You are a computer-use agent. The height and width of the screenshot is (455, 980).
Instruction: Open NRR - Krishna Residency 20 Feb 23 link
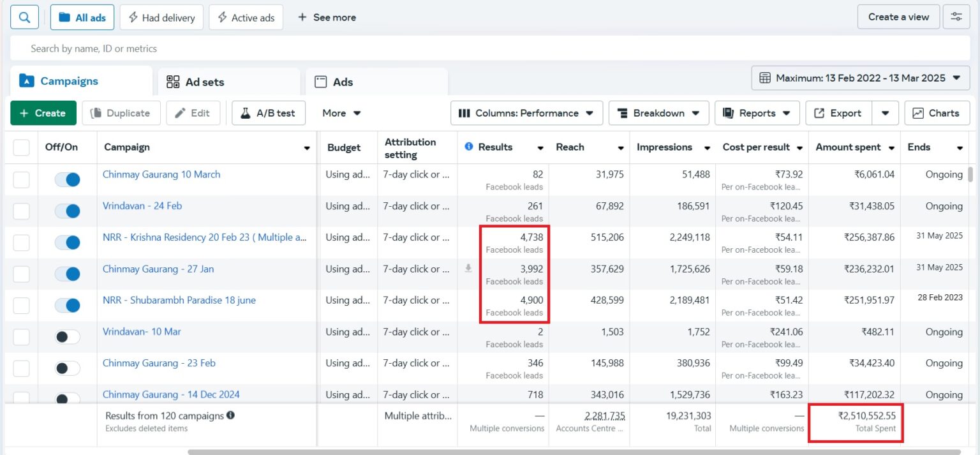205,237
